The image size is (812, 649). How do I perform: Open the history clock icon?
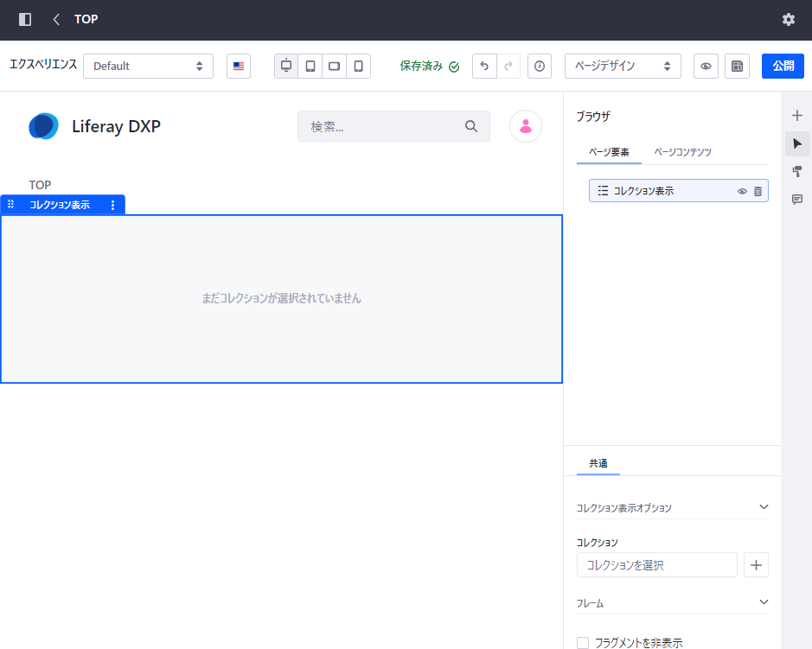(540, 67)
